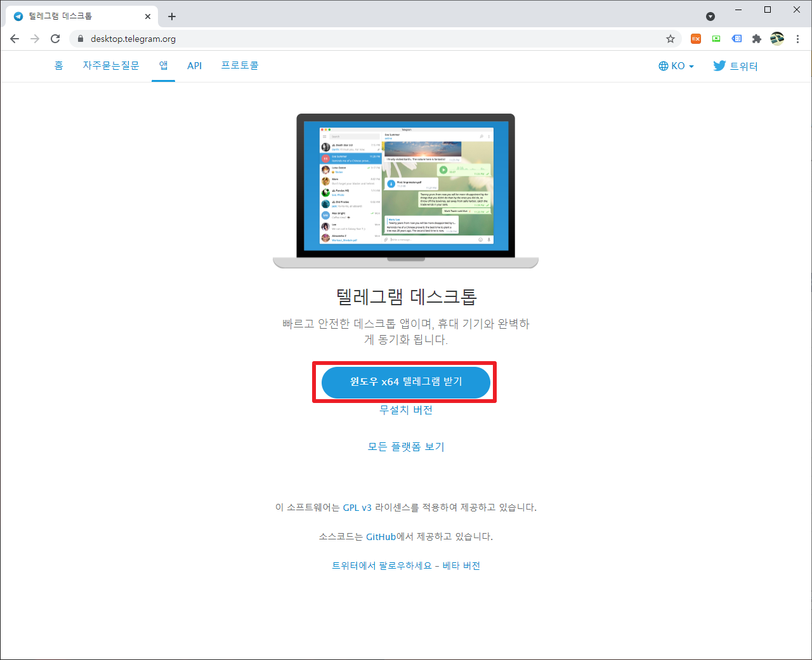The width and height of the screenshot is (812, 660).
Task: Close the 텔레그램 데스크톱 tab
Action: [148, 16]
